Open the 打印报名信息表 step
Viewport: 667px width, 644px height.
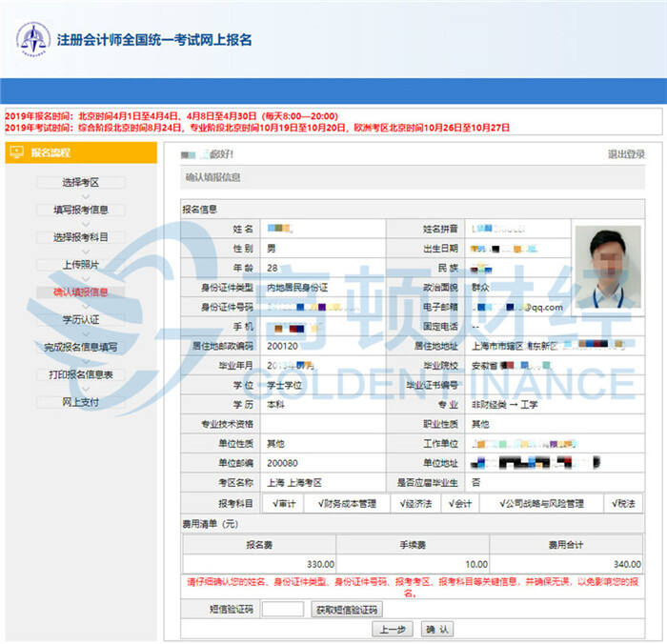81,374
